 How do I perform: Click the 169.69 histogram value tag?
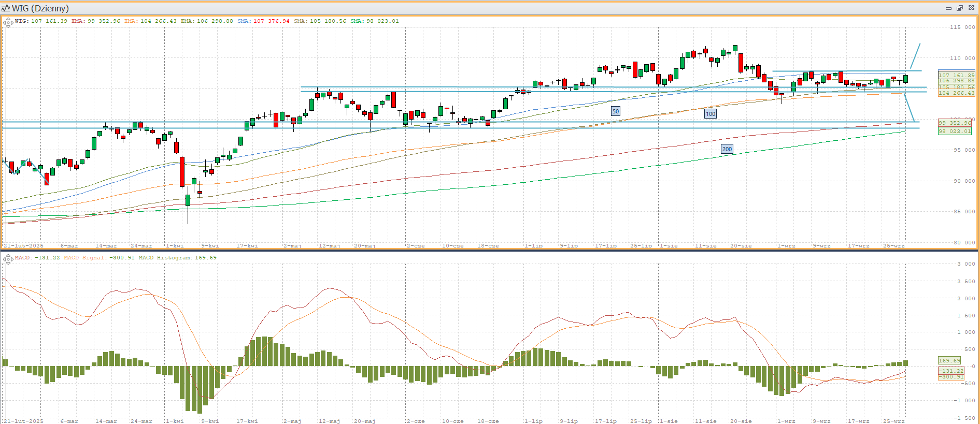[x=949, y=360]
